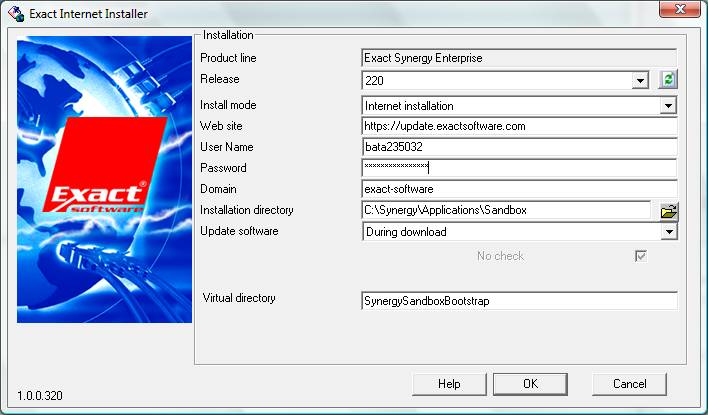The height and width of the screenshot is (415, 708).
Task: Click into the Web site field
Action: coord(519,126)
